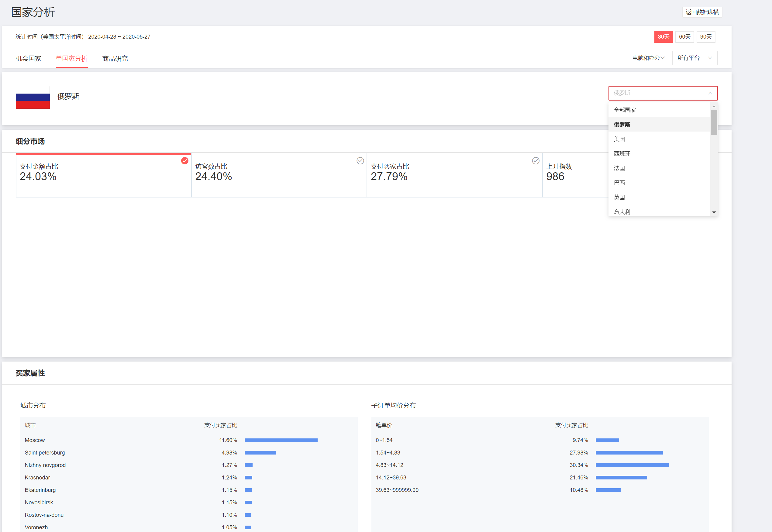Click the dropdown list scroll-up arrow
The width and height of the screenshot is (772, 532).
pos(714,106)
